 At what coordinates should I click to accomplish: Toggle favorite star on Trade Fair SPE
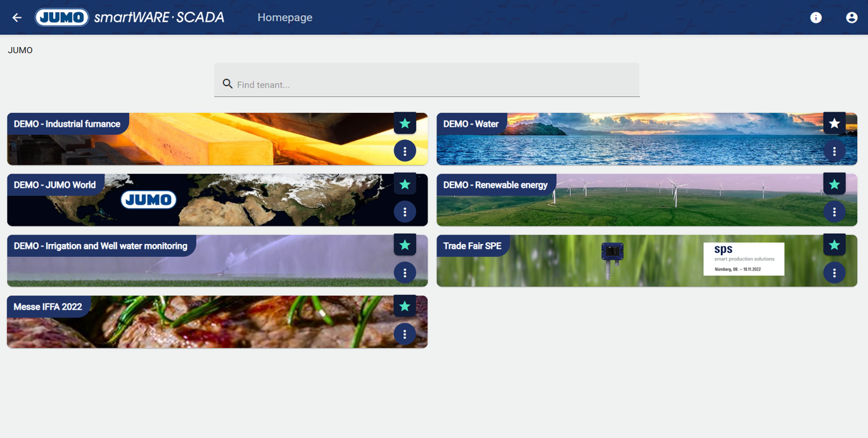point(834,245)
